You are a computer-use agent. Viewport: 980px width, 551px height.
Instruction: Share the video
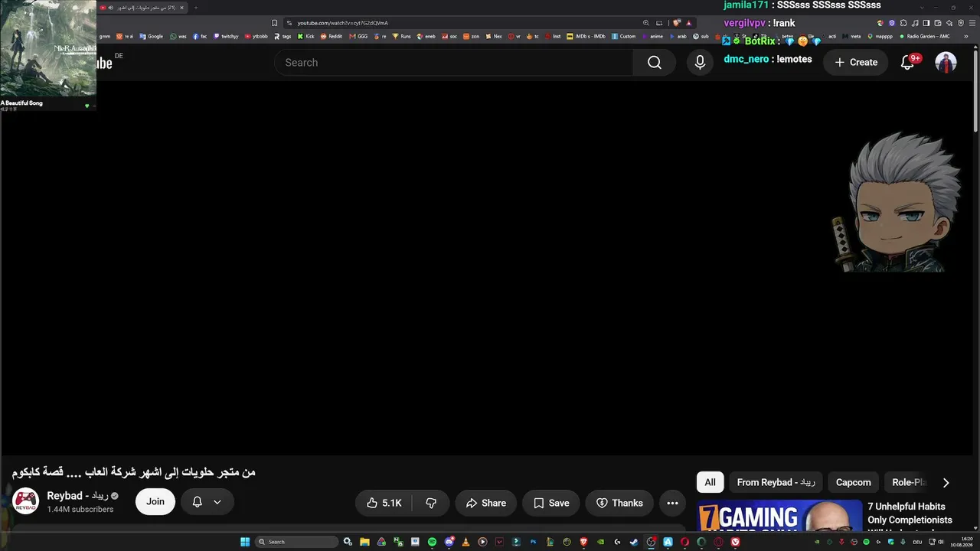tap(486, 503)
